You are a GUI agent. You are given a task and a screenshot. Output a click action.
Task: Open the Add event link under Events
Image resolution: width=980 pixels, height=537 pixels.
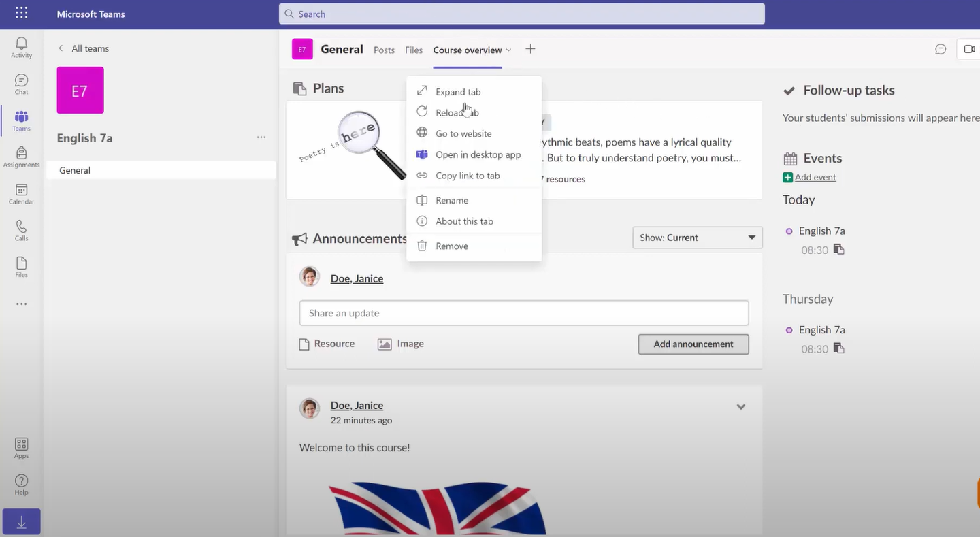click(815, 177)
